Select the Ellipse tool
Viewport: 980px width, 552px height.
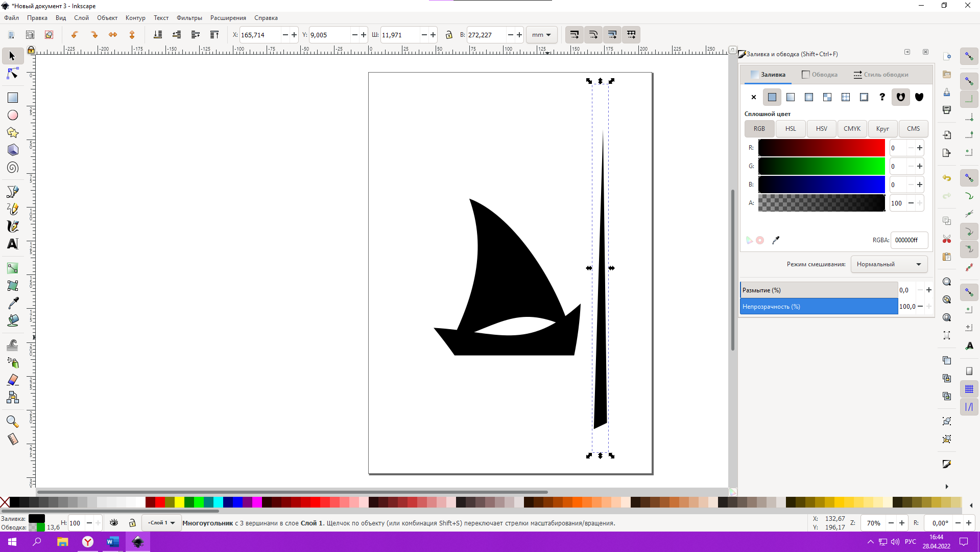[12, 115]
